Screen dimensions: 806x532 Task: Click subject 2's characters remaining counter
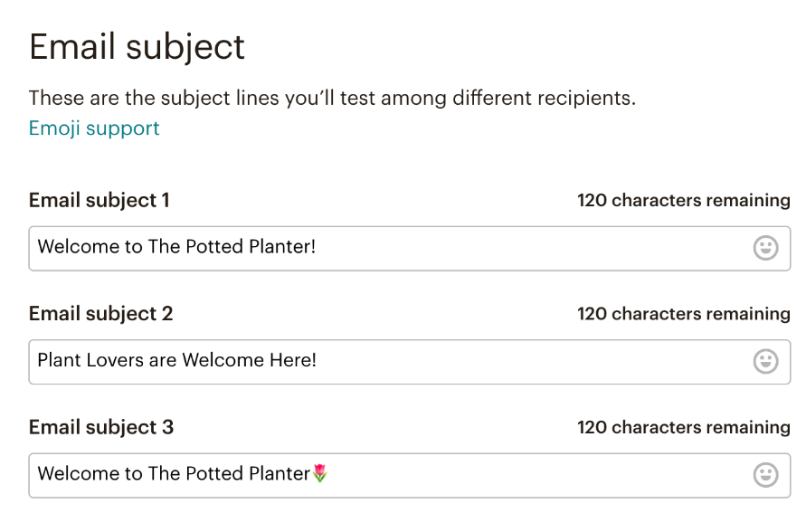tap(683, 314)
